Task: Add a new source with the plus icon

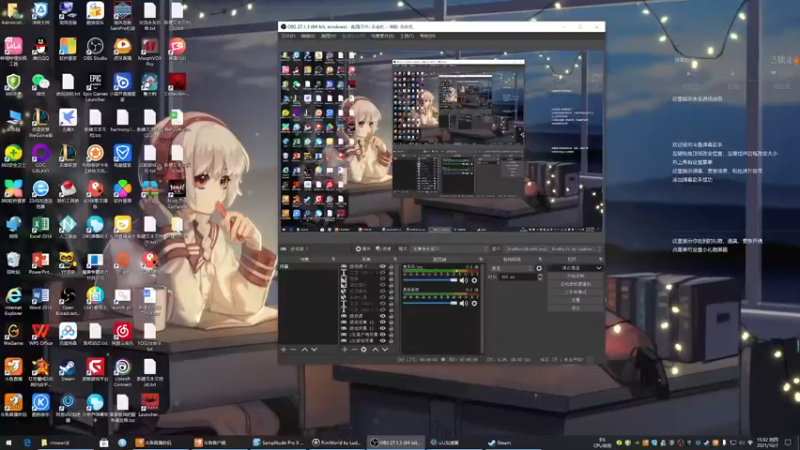Action: pyautogui.click(x=344, y=349)
